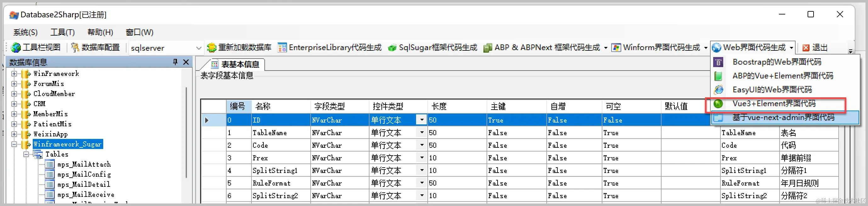Click ABP & ABPNext 框架代码生成 button

pos(542,48)
